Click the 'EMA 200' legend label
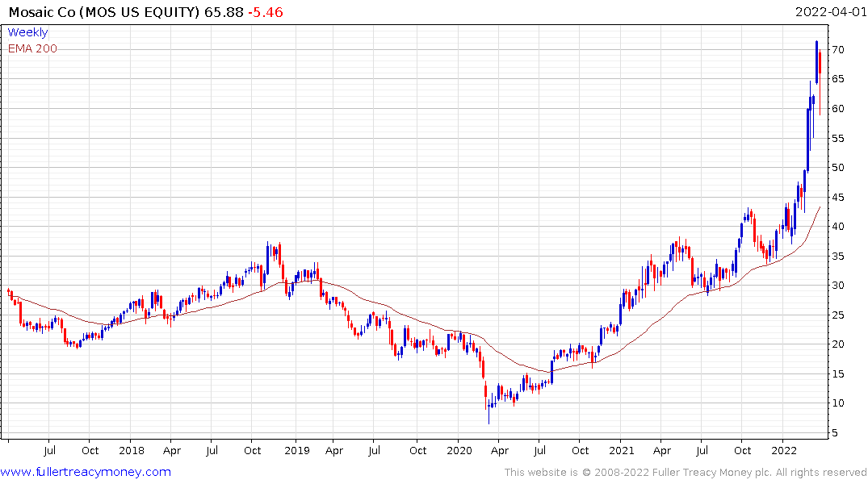868x484 pixels. 32,48
